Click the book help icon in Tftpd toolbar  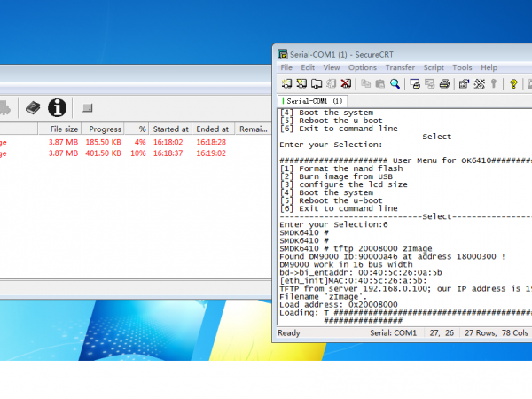(33, 107)
